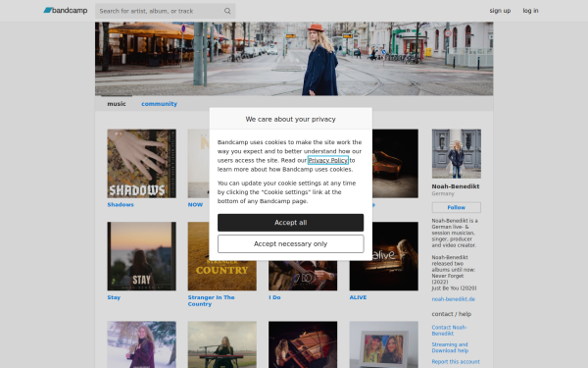Click the search magnifier icon
This screenshot has width=588, height=368.
[x=227, y=11]
